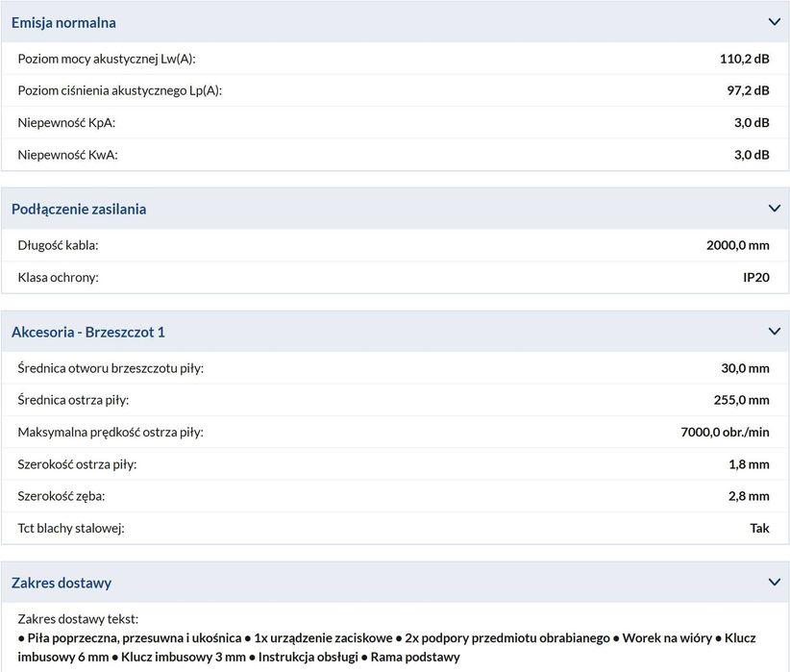Toggle the Akcesoria - Brzeszczot 1 chevron
This screenshot has height=672, width=790.
coord(774,332)
